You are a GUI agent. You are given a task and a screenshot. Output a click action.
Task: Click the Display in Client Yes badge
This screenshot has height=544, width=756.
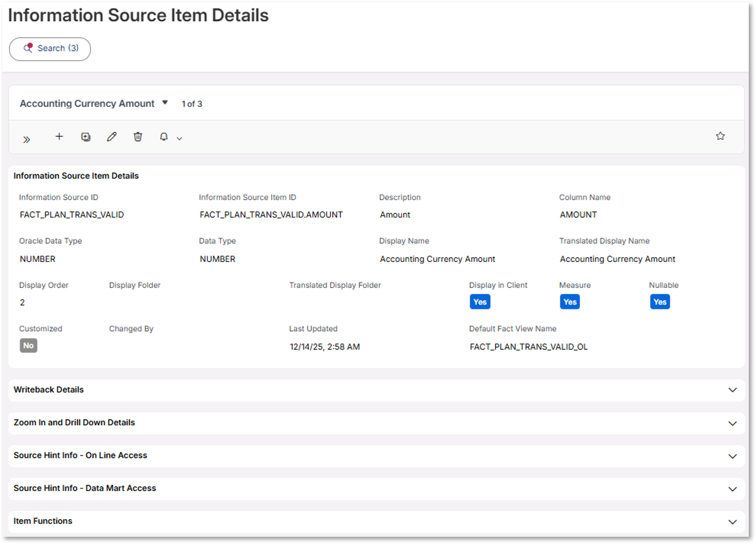coord(480,302)
